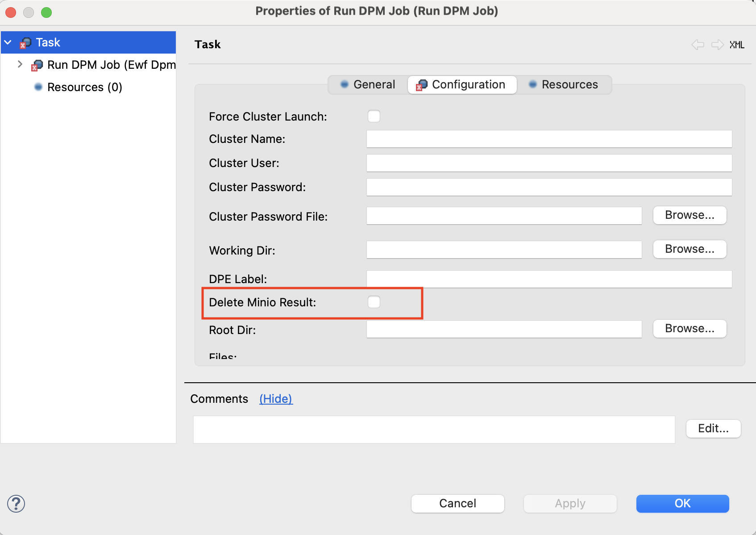756x535 pixels.
Task: Click the Resources (0) bullet icon
Action: [38, 87]
